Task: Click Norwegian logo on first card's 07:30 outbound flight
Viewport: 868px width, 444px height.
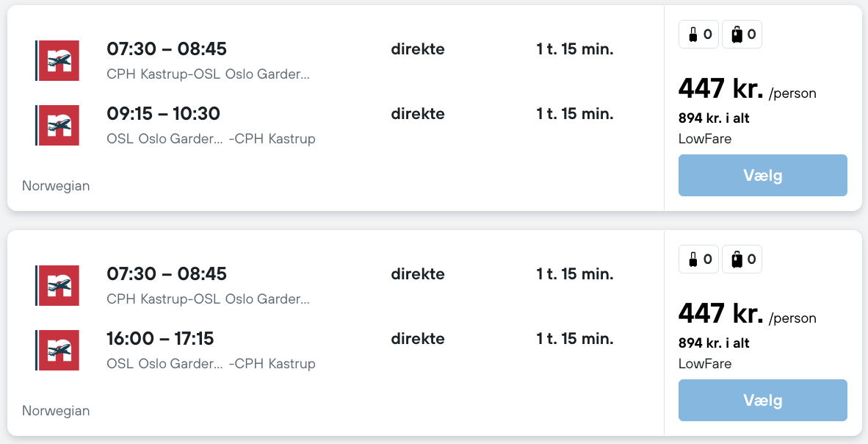Action: pos(58,60)
